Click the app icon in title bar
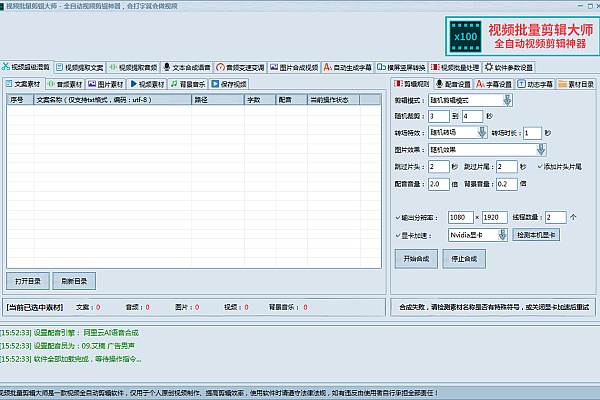The image size is (600, 400). click(x=2, y=6)
